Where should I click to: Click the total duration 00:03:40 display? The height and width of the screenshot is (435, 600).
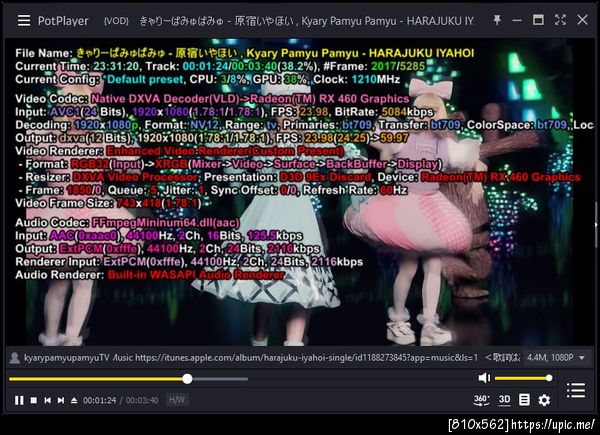point(142,401)
